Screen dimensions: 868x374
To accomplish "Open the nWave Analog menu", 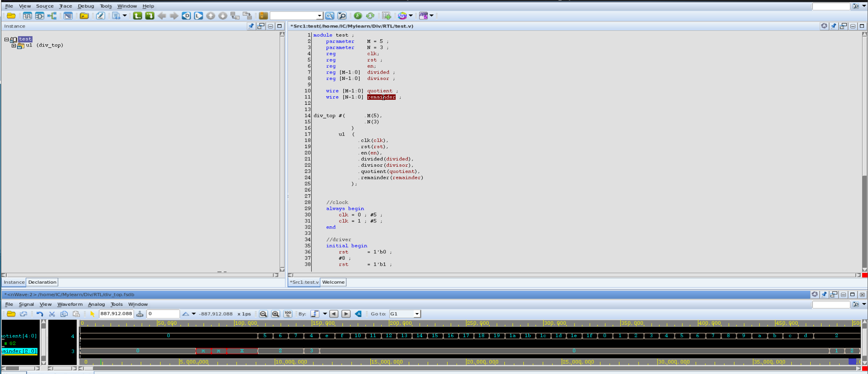I will (96, 304).
